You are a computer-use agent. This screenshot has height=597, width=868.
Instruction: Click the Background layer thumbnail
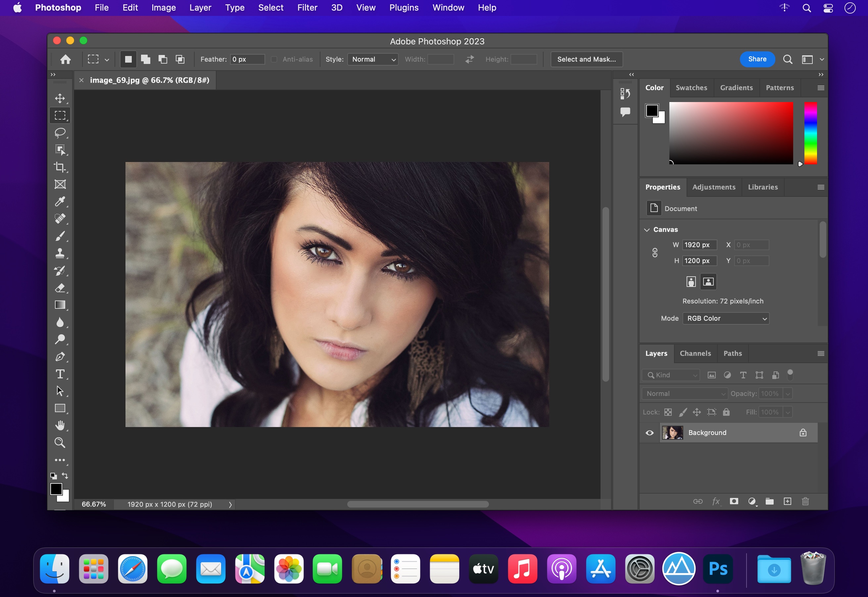671,433
